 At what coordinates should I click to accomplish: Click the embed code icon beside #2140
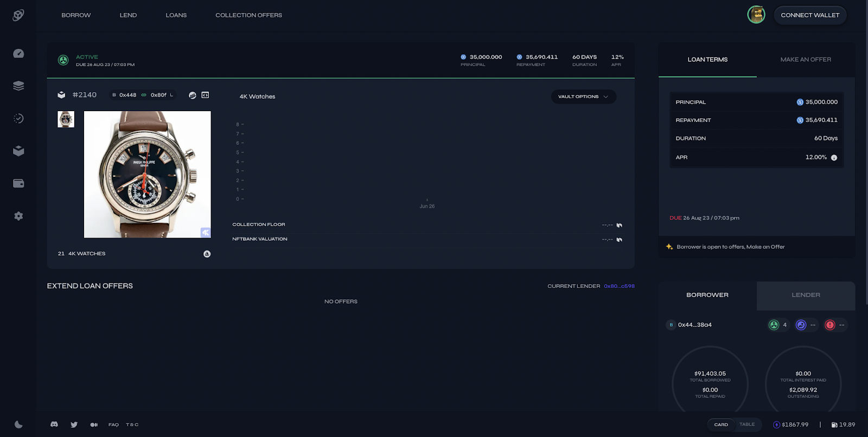tap(205, 95)
